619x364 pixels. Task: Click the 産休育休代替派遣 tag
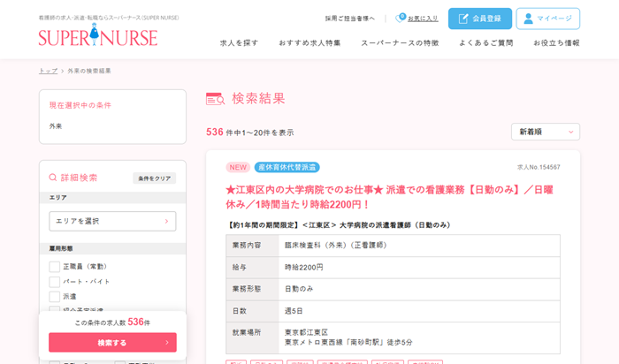pos(287,167)
